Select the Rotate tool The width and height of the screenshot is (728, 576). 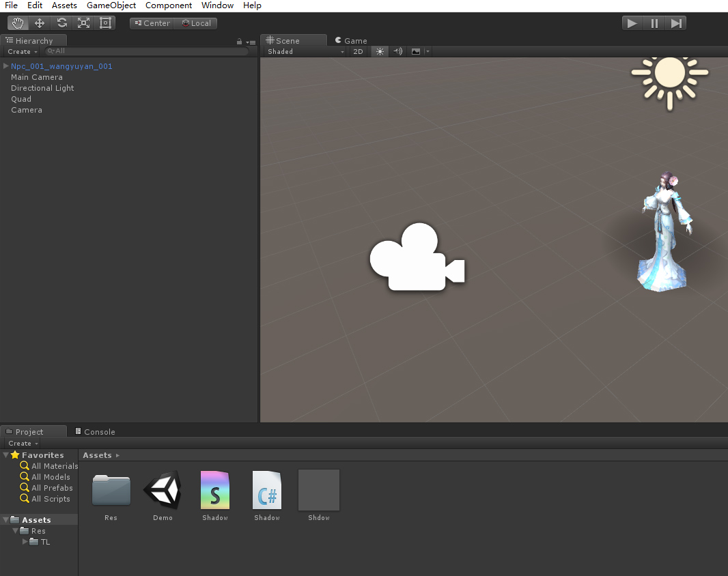[x=61, y=23]
